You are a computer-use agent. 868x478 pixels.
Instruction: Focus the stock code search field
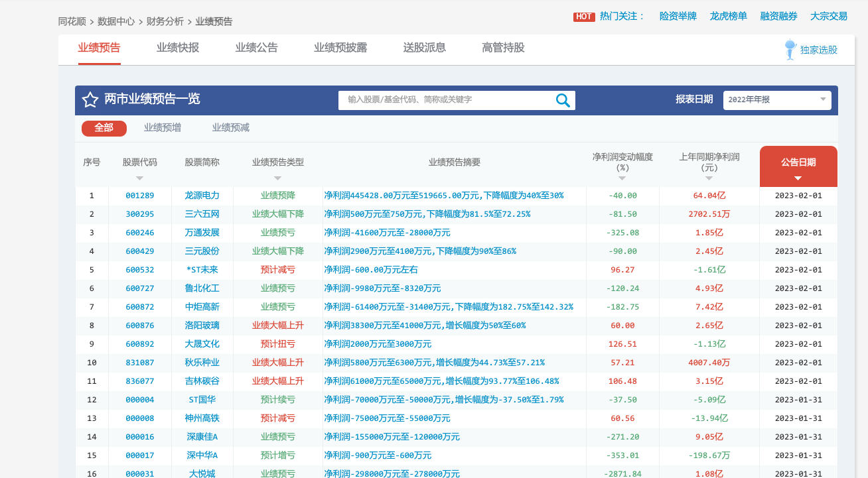446,100
